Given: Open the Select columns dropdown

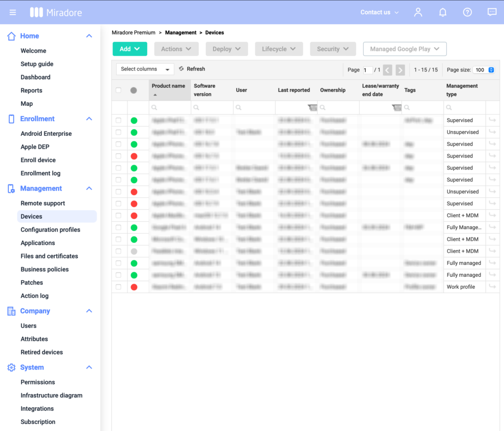Looking at the screenshot, I should [145, 69].
